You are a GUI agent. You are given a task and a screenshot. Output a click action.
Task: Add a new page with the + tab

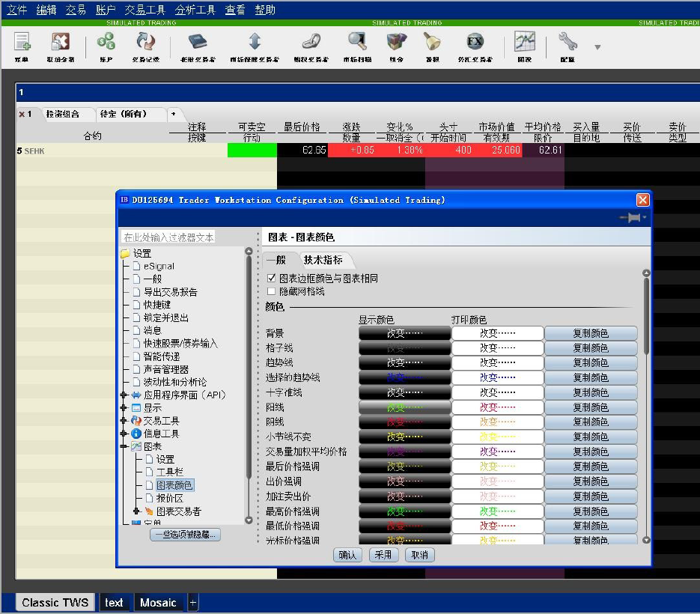(174, 114)
